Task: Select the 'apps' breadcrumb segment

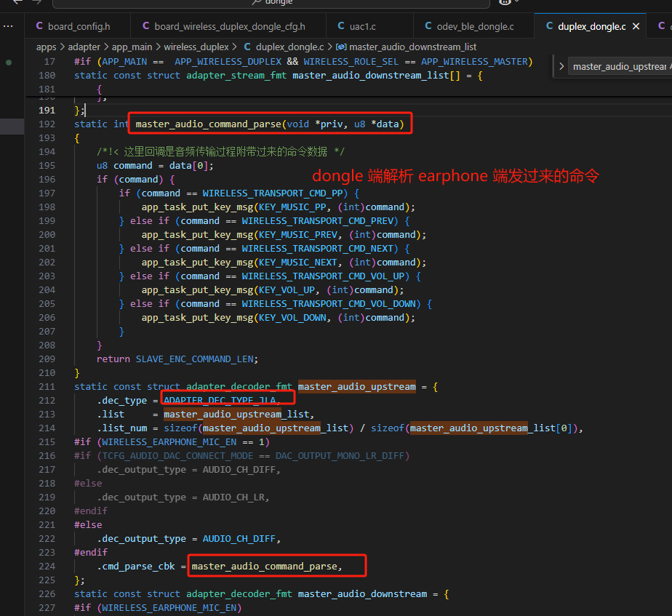Action: pos(47,47)
